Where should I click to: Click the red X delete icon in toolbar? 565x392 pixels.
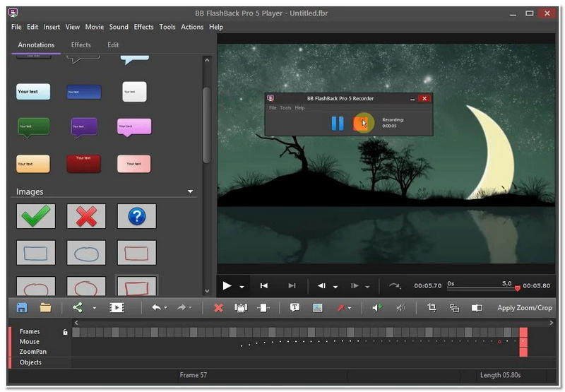[218, 307]
